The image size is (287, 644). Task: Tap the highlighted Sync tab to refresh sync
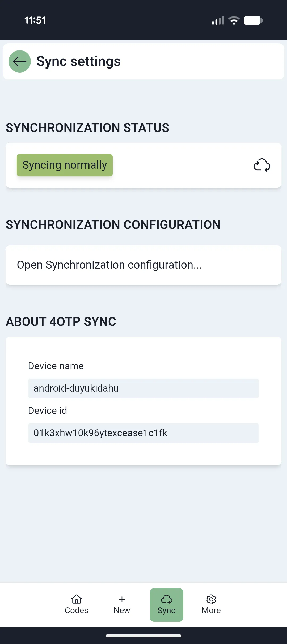tap(166, 605)
